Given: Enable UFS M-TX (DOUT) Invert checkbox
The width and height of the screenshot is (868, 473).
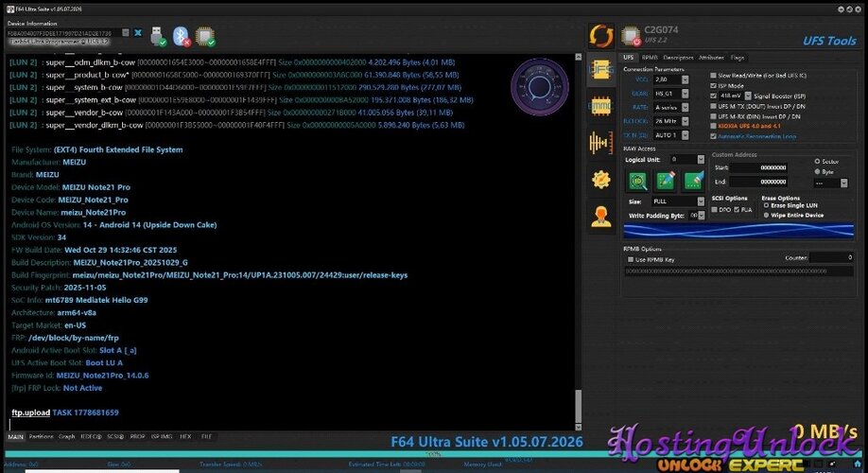Looking at the screenshot, I should click(714, 106).
